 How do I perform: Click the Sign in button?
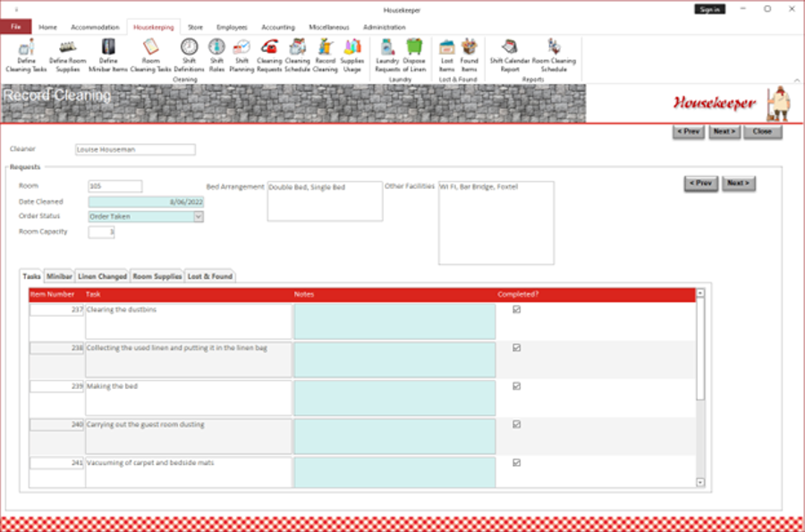tap(709, 9)
